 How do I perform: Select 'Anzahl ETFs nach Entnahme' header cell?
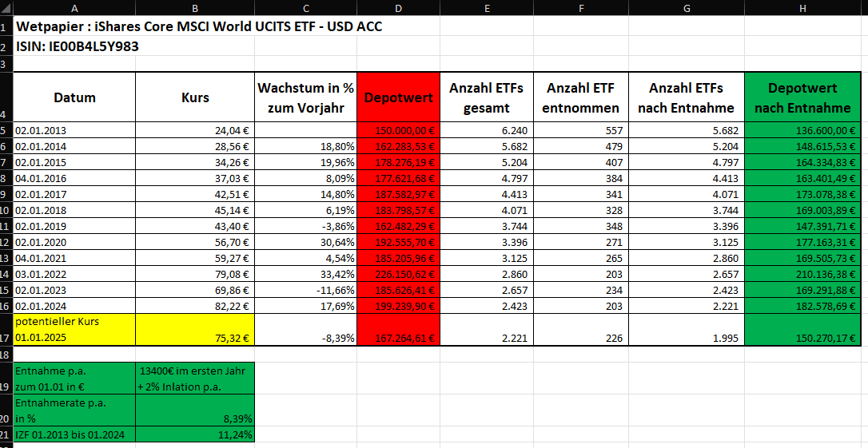coord(687,97)
